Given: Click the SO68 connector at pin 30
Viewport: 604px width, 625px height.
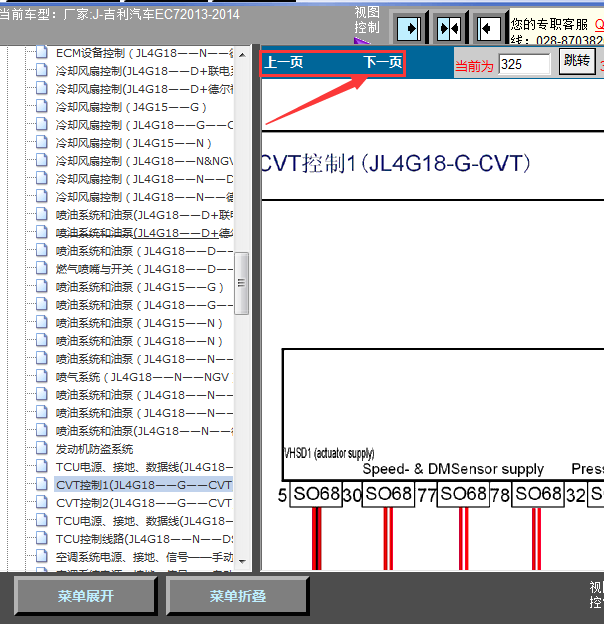Looking at the screenshot, I should coord(388,494).
